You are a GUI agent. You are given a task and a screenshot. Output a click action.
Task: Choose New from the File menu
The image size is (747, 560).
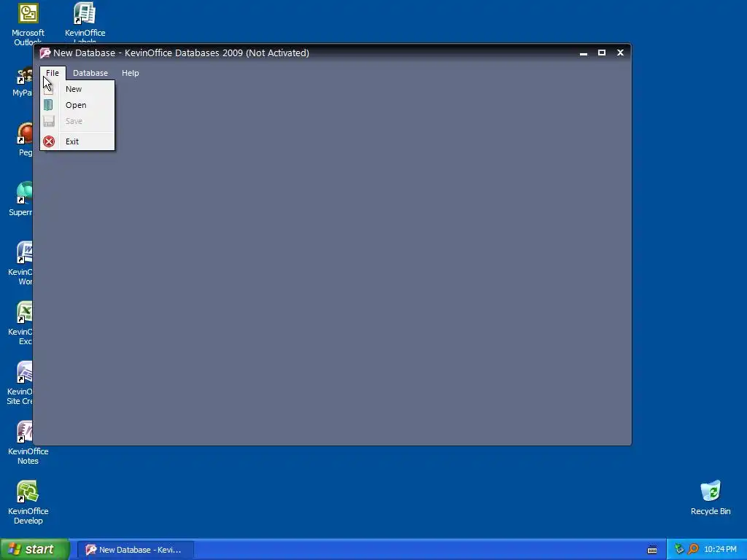tap(77, 89)
